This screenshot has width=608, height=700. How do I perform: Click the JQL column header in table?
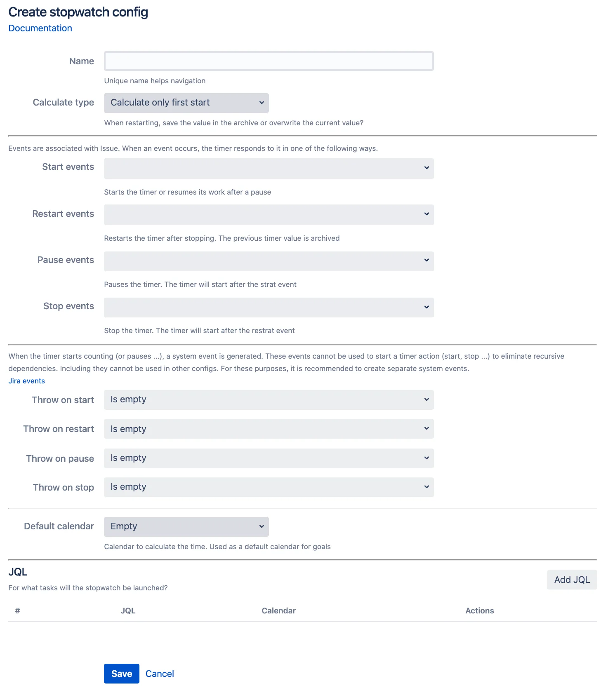tap(128, 611)
